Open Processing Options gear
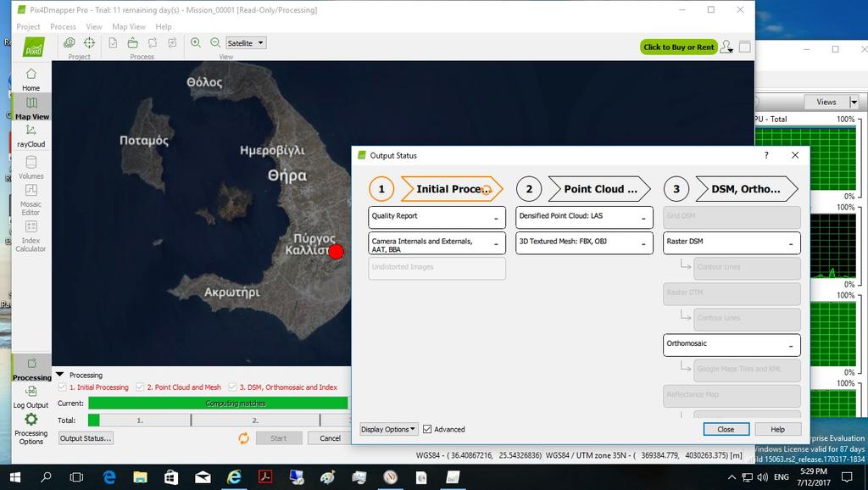This screenshot has width=868, height=490. (x=31, y=429)
